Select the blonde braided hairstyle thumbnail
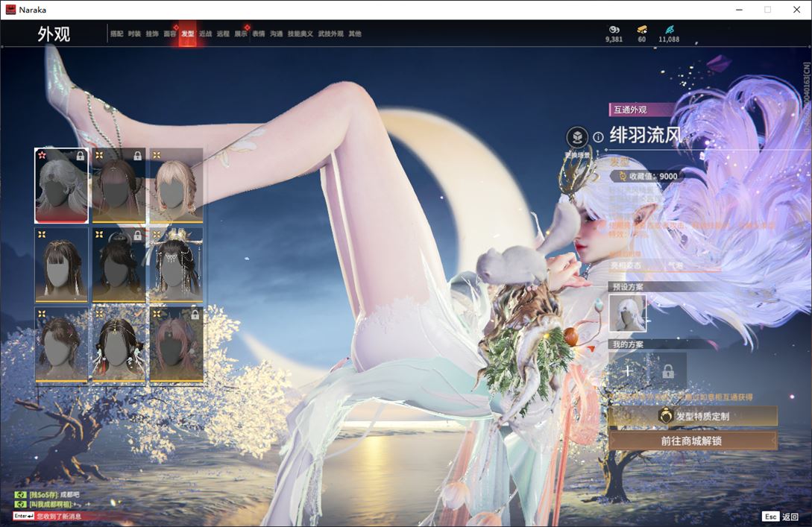The image size is (812, 527). [x=176, y=186]
